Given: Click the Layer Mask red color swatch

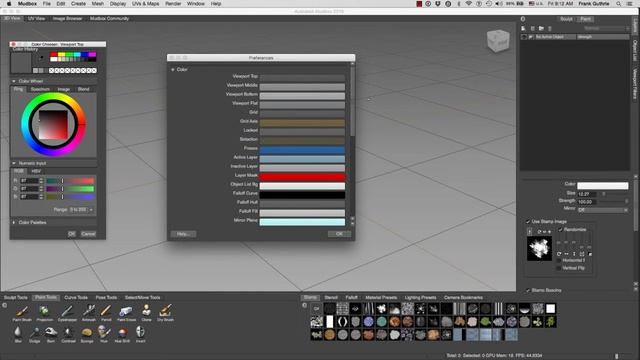Looking at the screenshot, I should [x=302, y=177].
